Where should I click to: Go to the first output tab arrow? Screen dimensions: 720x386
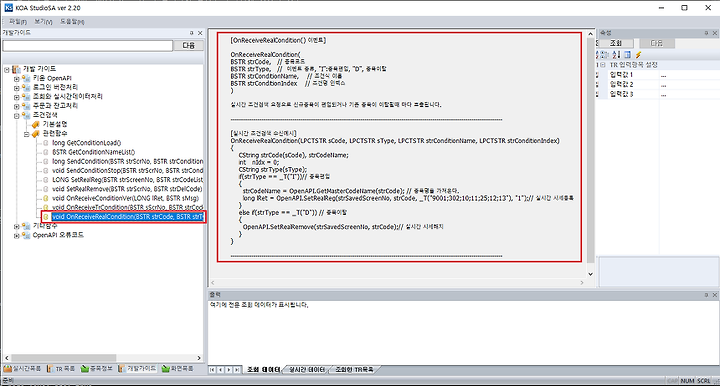coord(212,369)
